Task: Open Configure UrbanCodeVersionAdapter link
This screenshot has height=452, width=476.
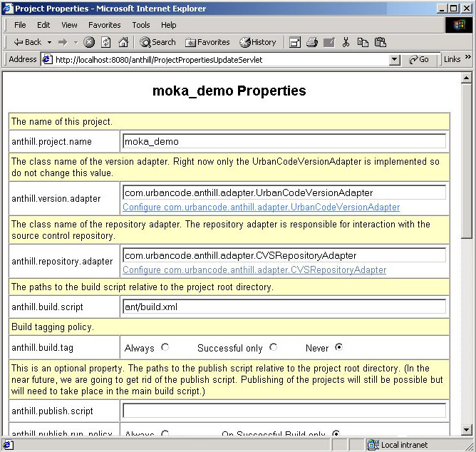Action: click(x=261, y=207)
